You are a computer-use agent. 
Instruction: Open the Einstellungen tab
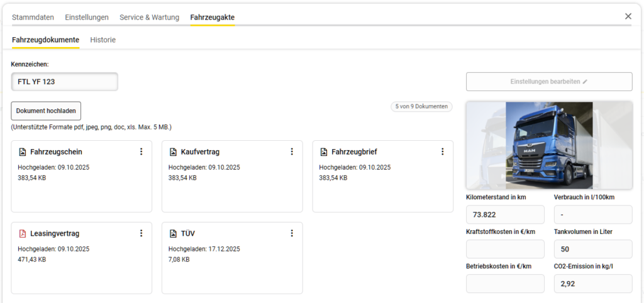point(87,17)
